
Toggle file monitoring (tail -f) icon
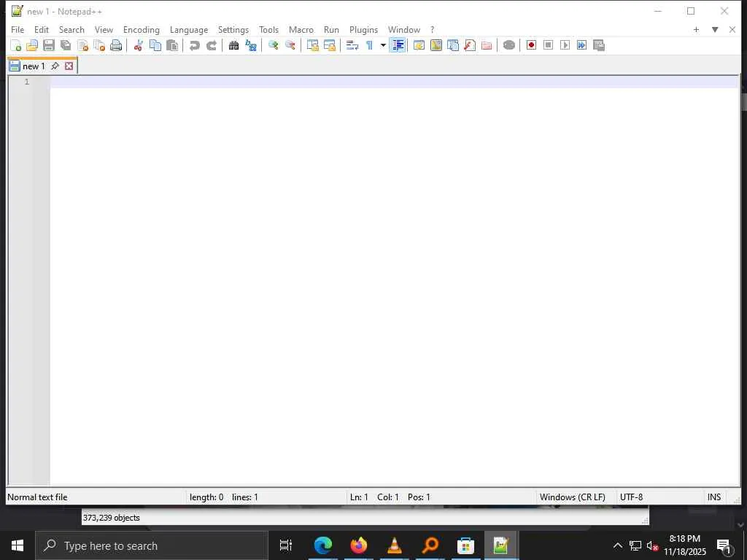click(x=508, y=45)
